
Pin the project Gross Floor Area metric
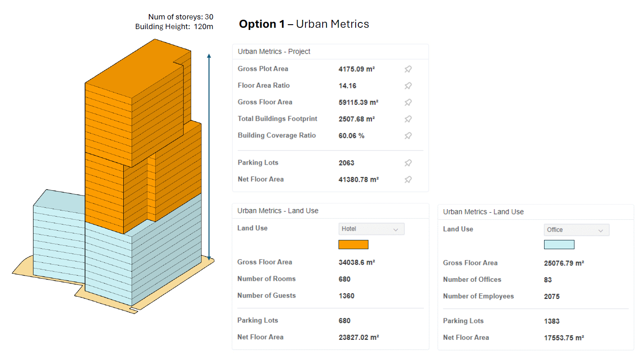408,103
